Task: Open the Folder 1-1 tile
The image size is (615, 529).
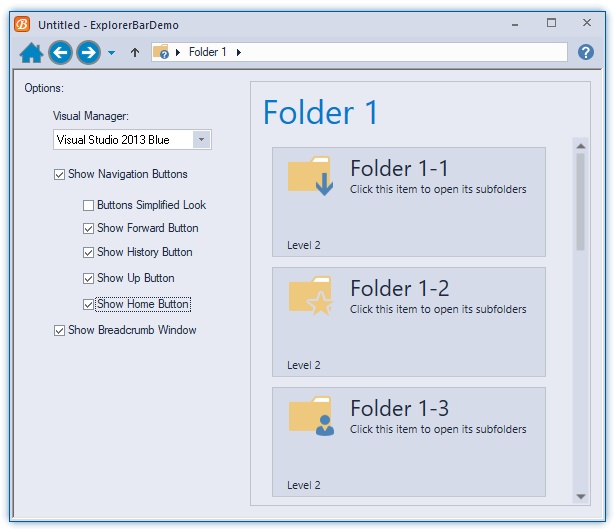Action: 409,202
